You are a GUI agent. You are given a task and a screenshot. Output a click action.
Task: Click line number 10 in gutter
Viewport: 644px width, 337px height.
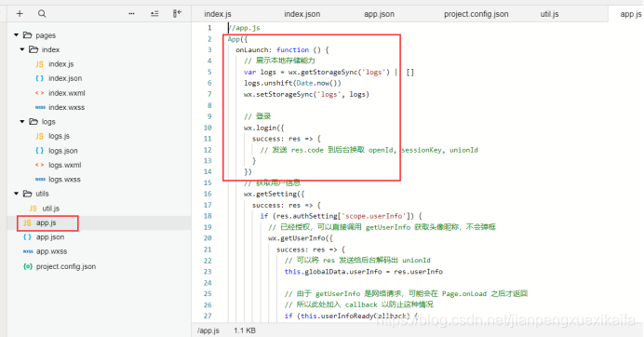tap(208, 128)
